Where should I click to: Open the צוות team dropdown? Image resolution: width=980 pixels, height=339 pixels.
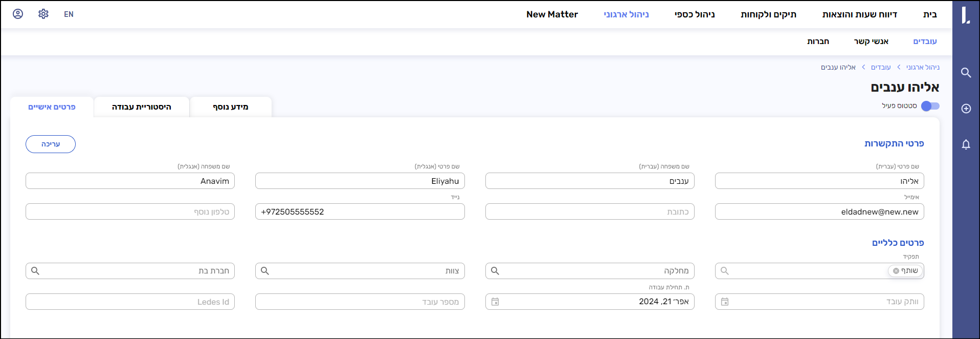coord(360,271)
